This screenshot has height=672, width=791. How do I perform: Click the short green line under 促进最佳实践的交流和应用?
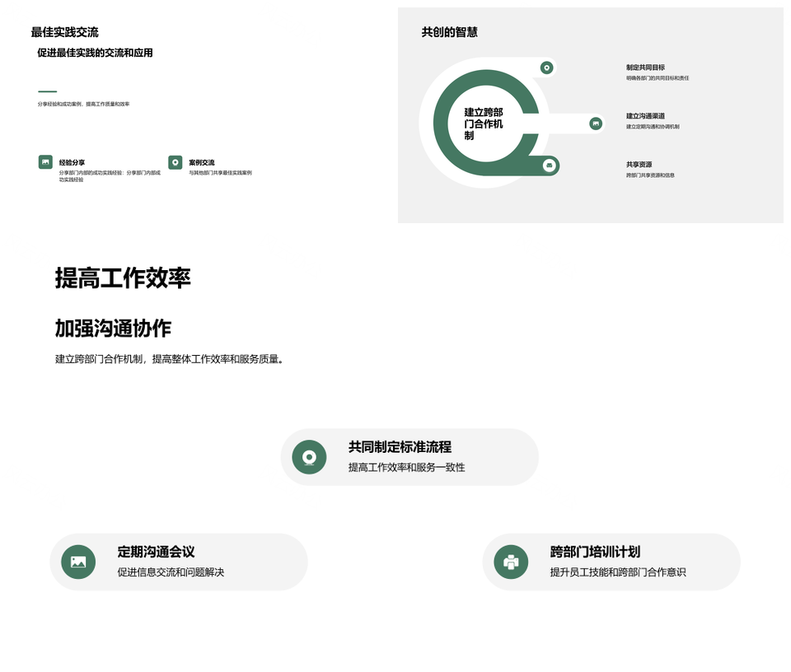pos(47,91)
